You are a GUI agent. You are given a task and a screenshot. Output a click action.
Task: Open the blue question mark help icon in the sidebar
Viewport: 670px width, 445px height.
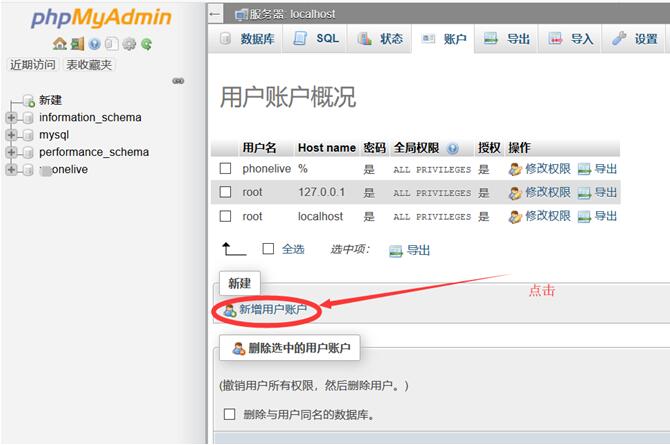click(x=94, y=44)
